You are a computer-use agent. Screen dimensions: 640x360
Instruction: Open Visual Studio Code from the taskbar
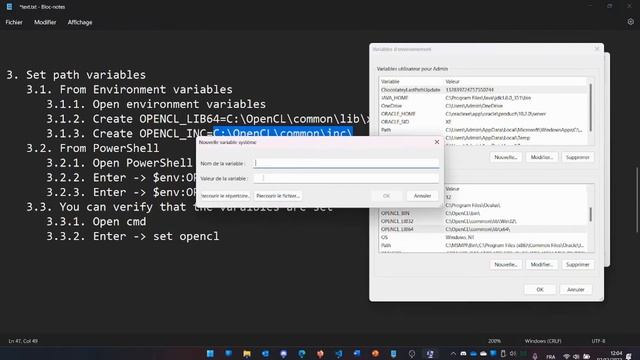(x=338, y=353)
